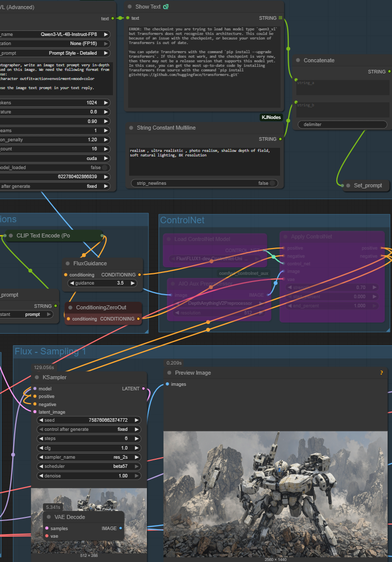Click the ConditioningZeroOut CONDITIONING output port
The height and width of the screenshot is (562, 392).
(138, 318)
